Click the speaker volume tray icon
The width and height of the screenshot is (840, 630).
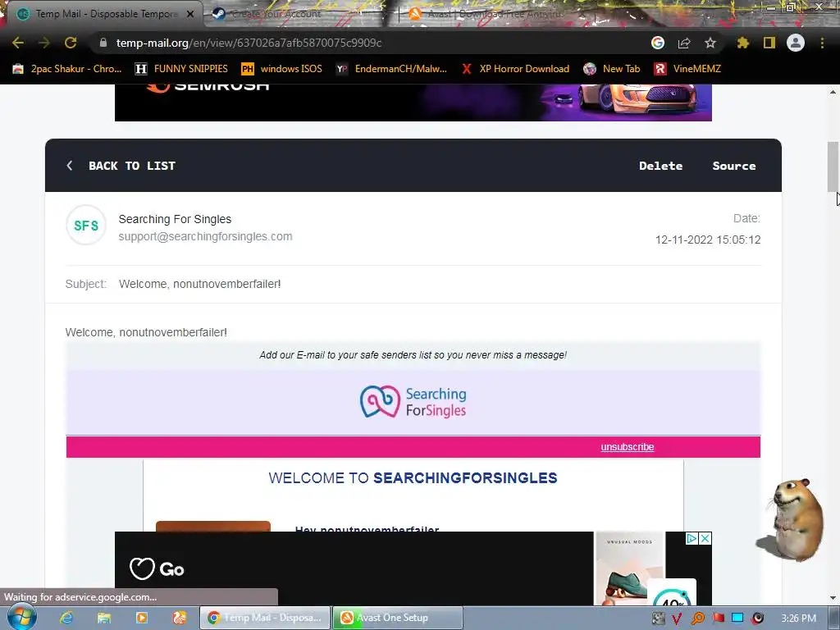click(x=757, y=619)
